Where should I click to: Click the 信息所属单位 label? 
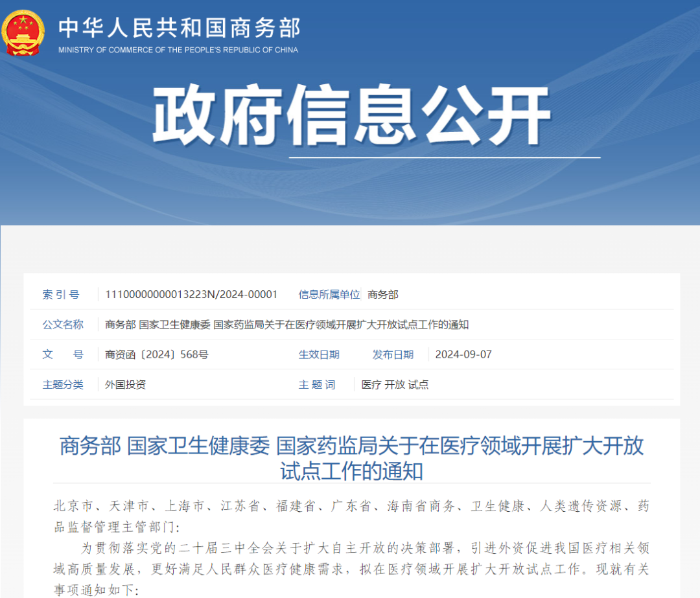(329, 295)
